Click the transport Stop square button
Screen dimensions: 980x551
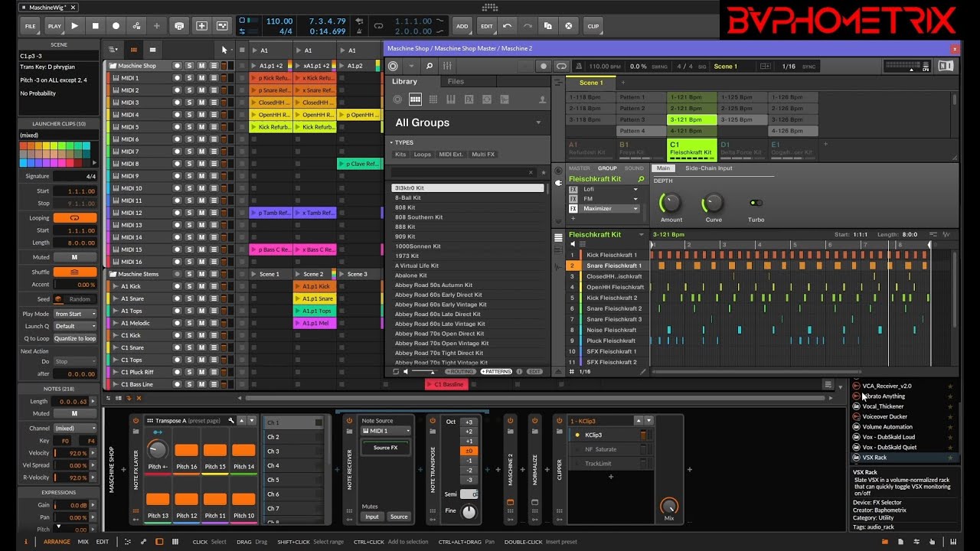point(95,25)
